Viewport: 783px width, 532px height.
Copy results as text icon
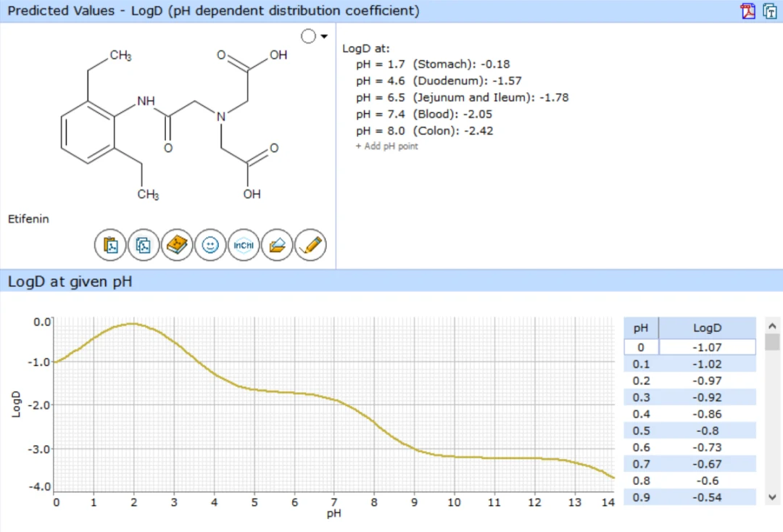tap(769, 11)
